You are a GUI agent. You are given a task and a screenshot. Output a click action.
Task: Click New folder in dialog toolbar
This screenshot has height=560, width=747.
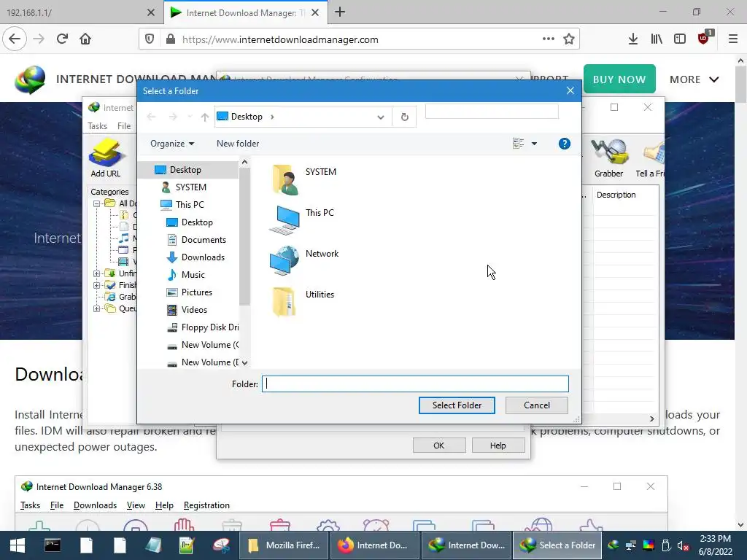(x=238, y=144)
